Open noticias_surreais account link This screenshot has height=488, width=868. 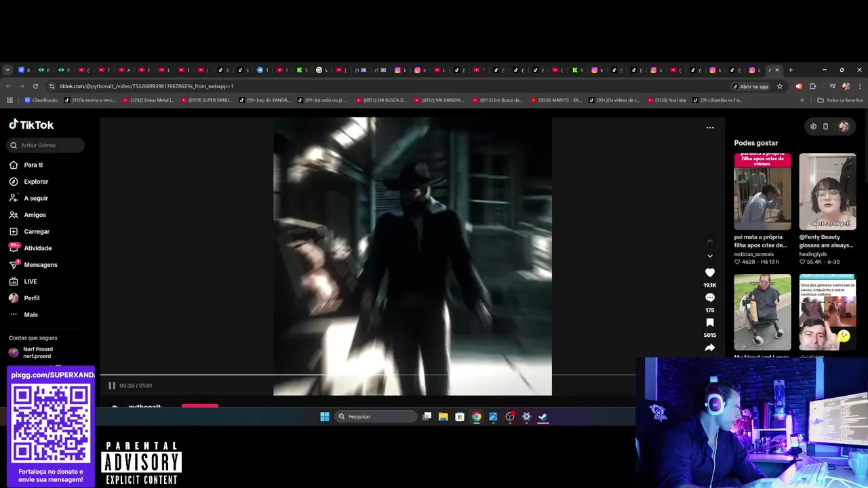pos(754,254)
